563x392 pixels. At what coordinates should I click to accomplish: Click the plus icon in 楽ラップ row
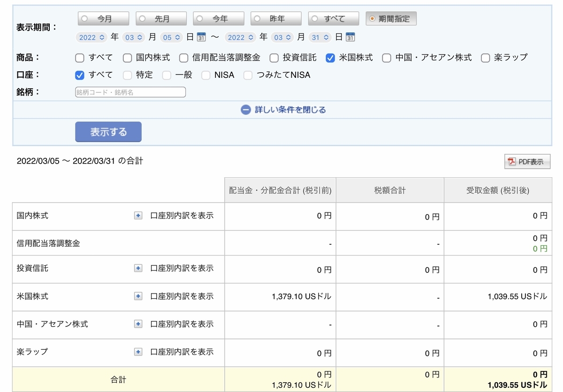138,352
